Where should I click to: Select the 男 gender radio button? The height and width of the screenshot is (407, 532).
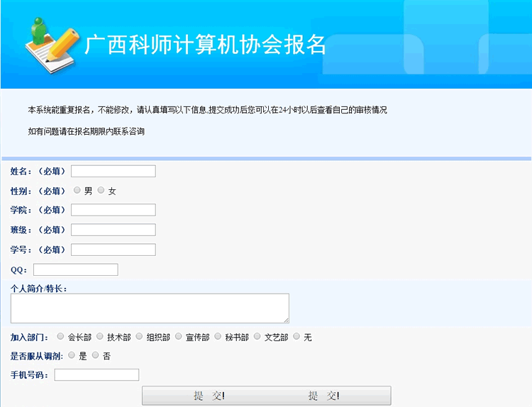(x=77, y=190)
